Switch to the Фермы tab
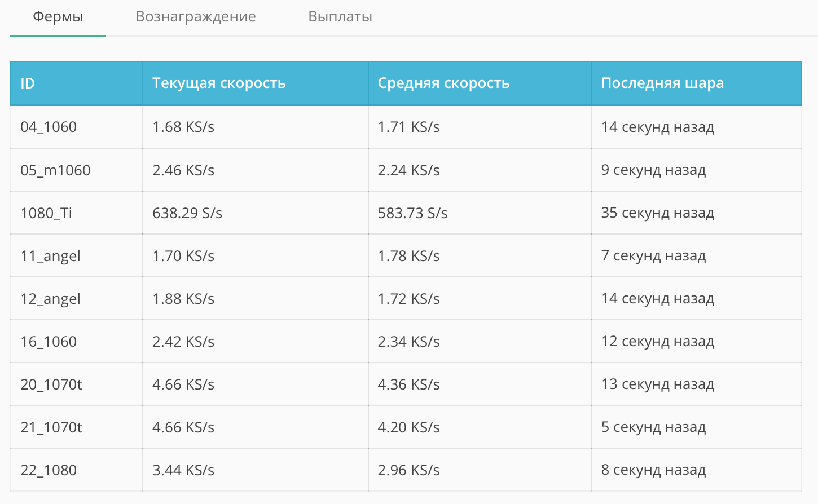 pos(58,17)
